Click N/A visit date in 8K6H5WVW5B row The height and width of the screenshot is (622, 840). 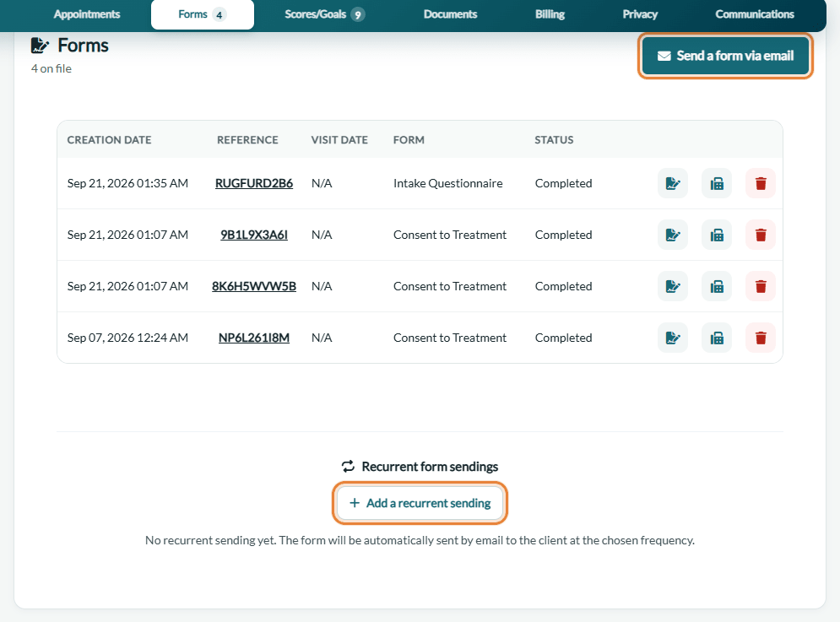(x=322, y=286)
